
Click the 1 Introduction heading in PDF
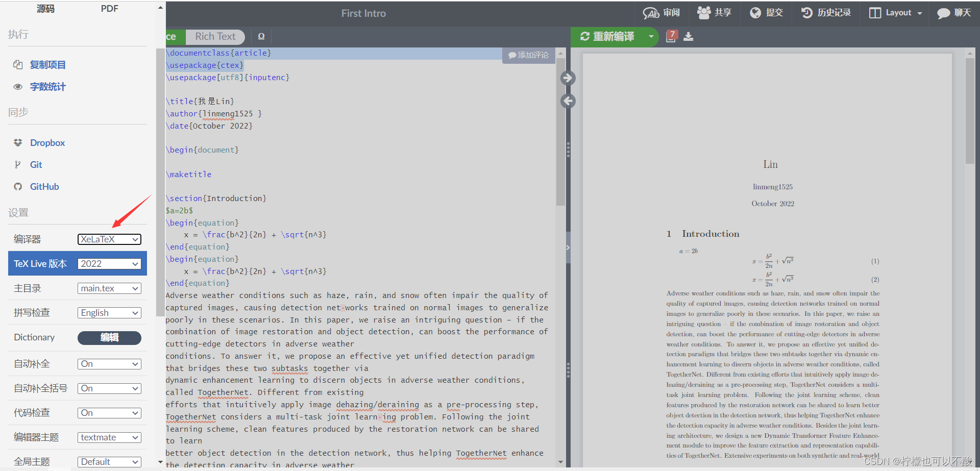703,234
